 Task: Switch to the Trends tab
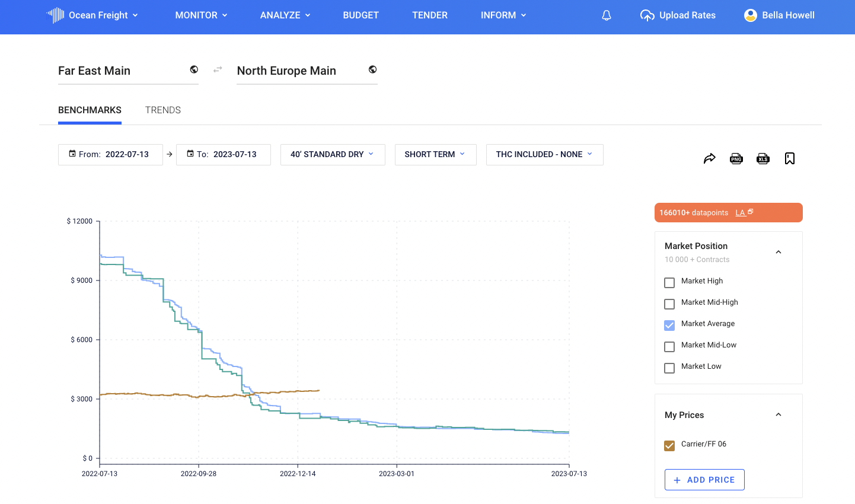click(163, 110)
